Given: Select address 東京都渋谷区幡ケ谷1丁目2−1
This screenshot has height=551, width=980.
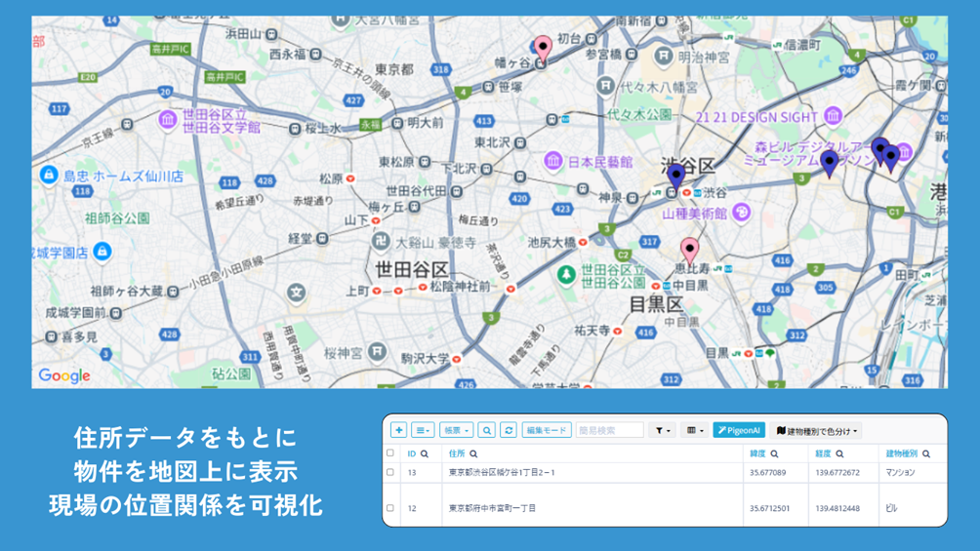Looking at the screenshot, I should [x=502, y=473].
